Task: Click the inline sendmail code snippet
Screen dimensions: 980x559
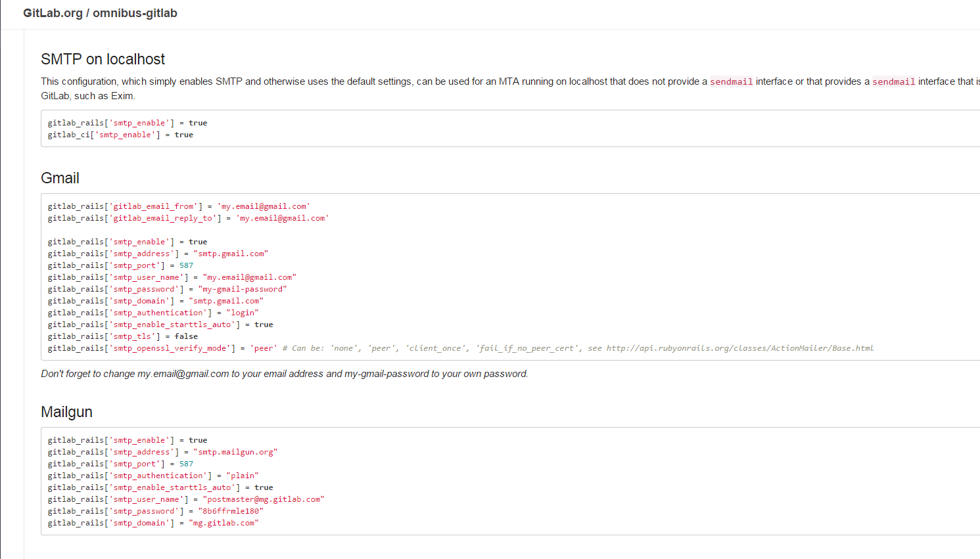Action: [731, 81]
